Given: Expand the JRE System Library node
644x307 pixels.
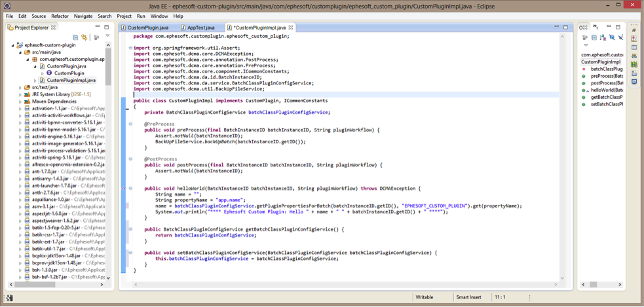Looking at the screenshot, I should pos(20,94).
